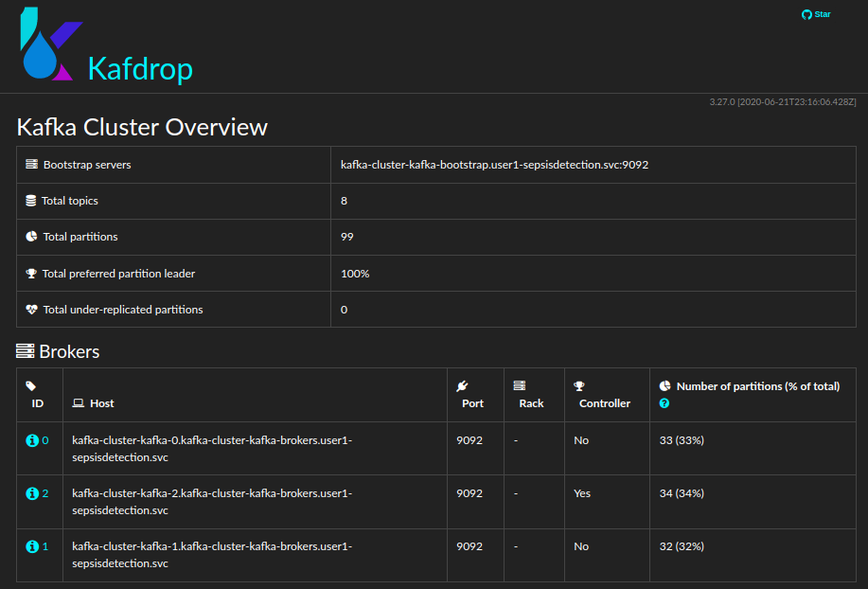868x589 pixels.
Task: Click the question mark help icon
Action: (664, 403)
